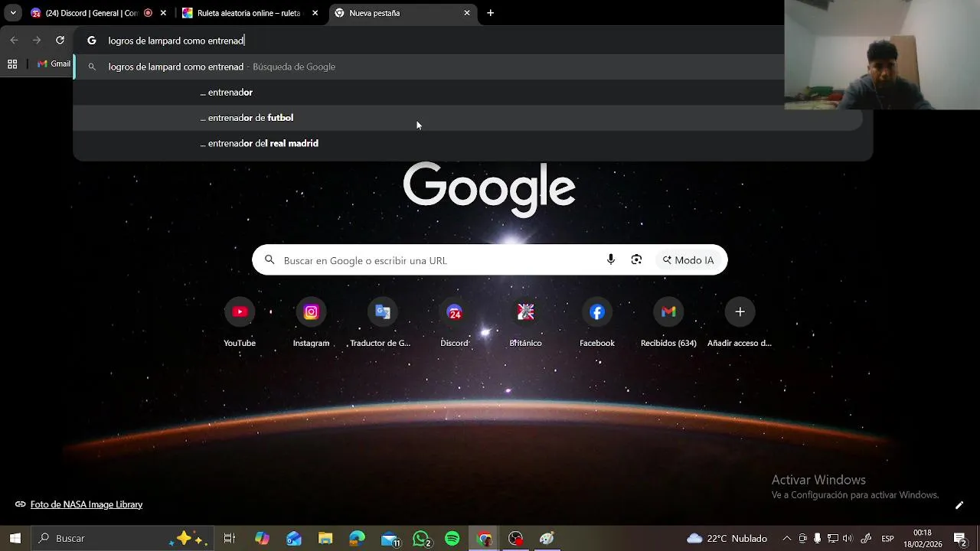Image resolution: width=980 pixels, height=551 pixels.
Task: Open the 22°C Nublado weather widget
Action: click(x=727, y=539)
